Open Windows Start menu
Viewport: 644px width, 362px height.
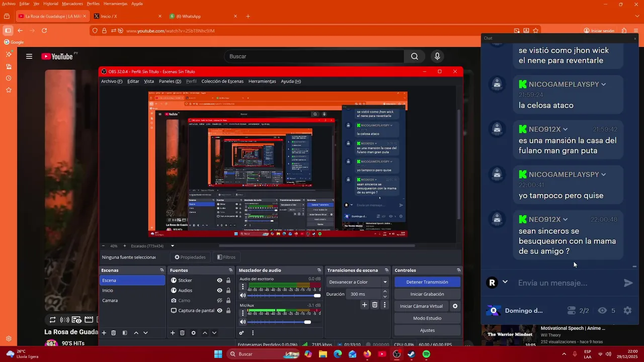click(x=218, y=354)
